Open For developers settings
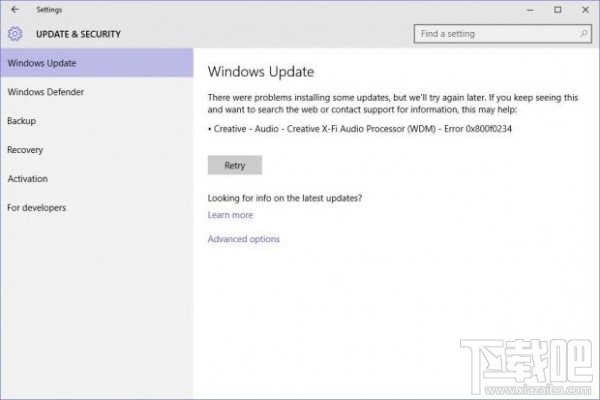 pyautogui.click(x=97, y=208)
